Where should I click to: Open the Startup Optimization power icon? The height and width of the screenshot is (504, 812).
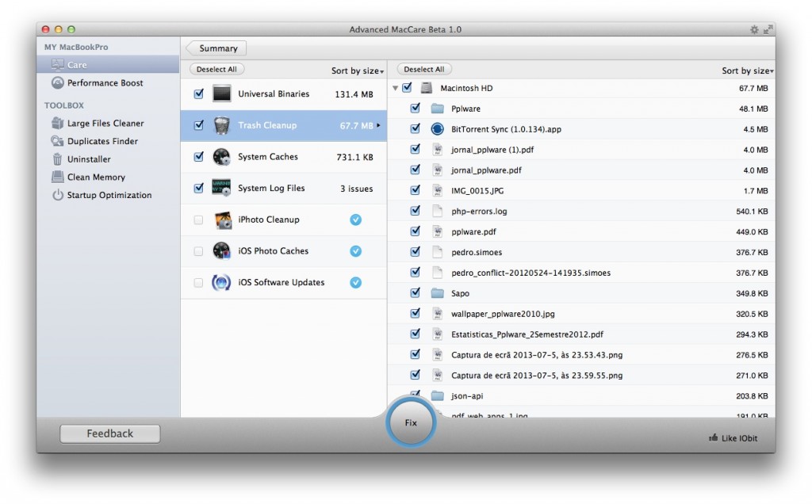(x=57, y=195)
